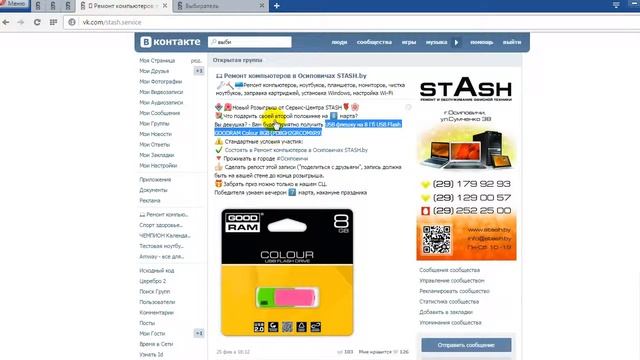Screen dimensions: 640x360
Task: Click the browser forward arrow
Action: (x=21, y=22)
